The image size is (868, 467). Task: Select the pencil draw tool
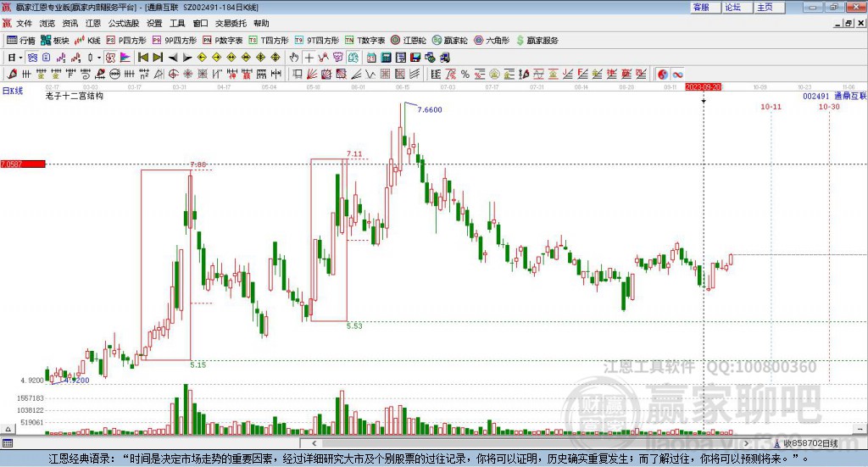pyautogui.click(x=12, y=74)
